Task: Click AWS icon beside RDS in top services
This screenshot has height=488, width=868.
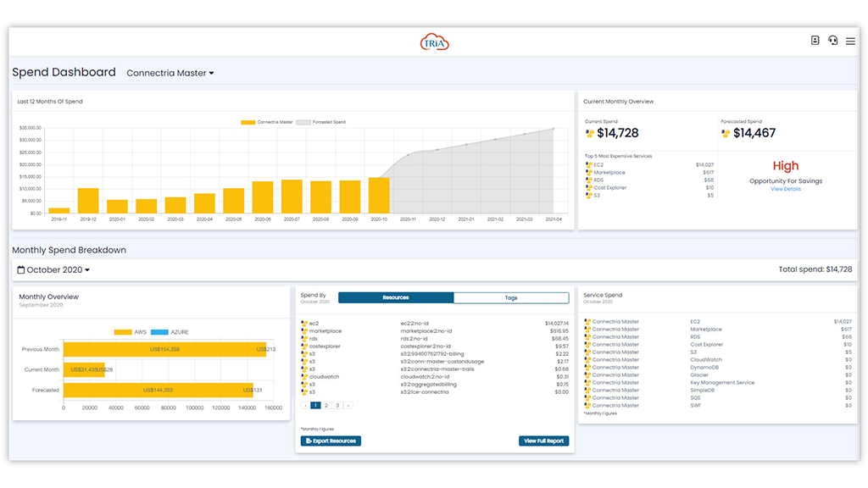Action: (x=588, y=180)
